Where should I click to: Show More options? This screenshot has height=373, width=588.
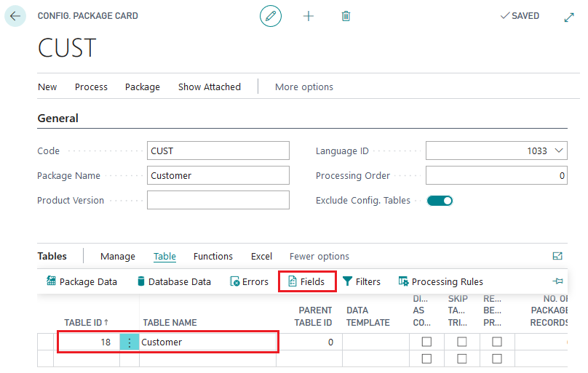pos(304,87)
